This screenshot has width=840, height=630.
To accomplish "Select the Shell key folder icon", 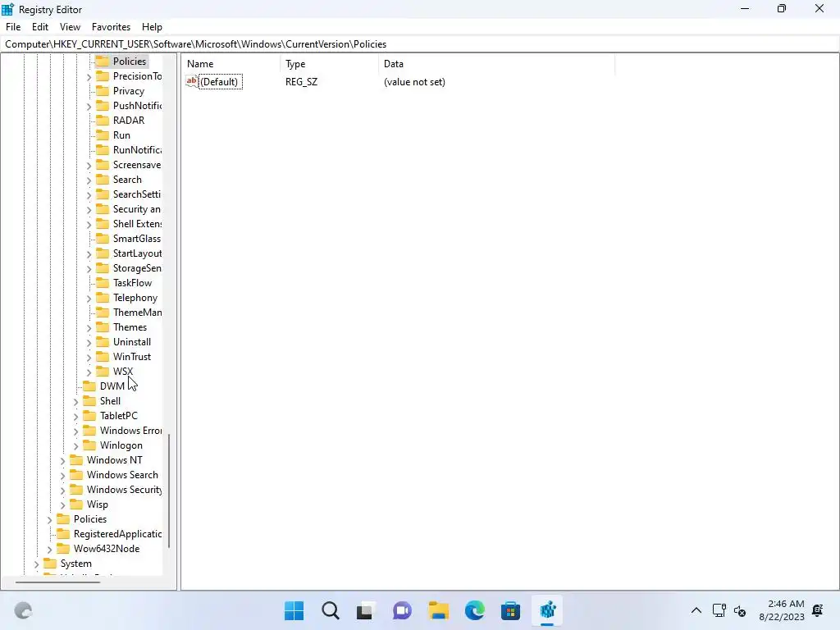I will click(89, 400).
